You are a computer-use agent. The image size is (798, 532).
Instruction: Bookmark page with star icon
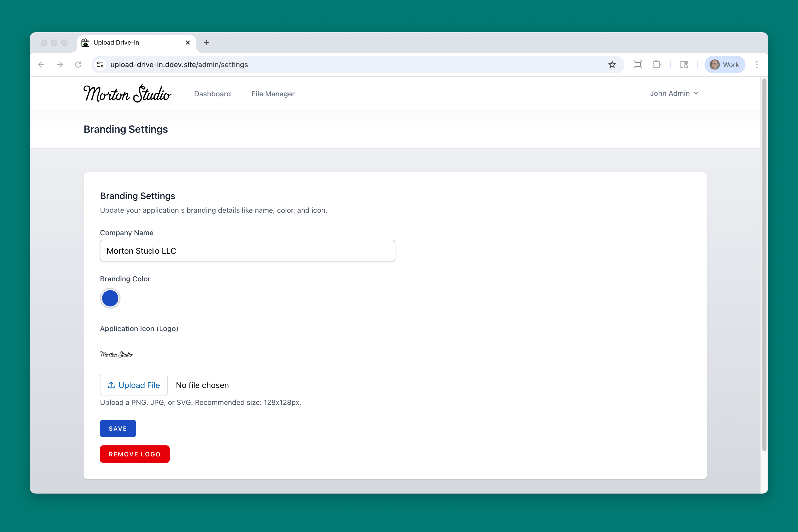[x=612, y=65]
